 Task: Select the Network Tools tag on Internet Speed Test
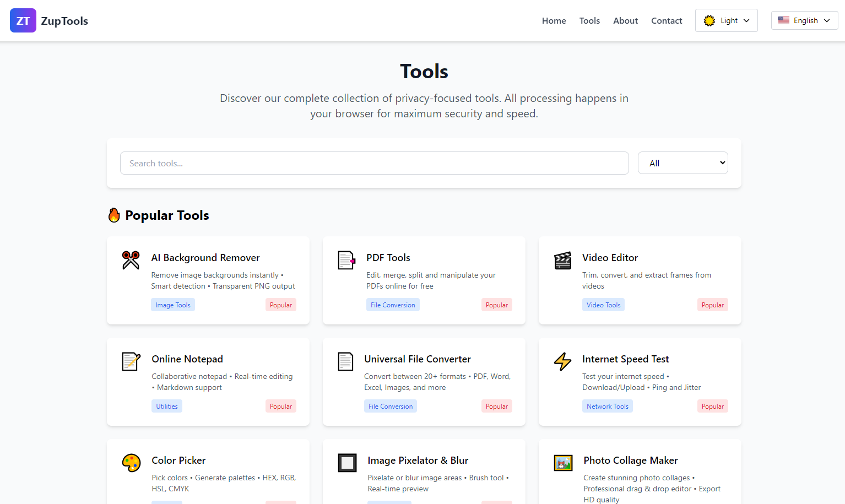pyautogui.click(x=607, y=406)
